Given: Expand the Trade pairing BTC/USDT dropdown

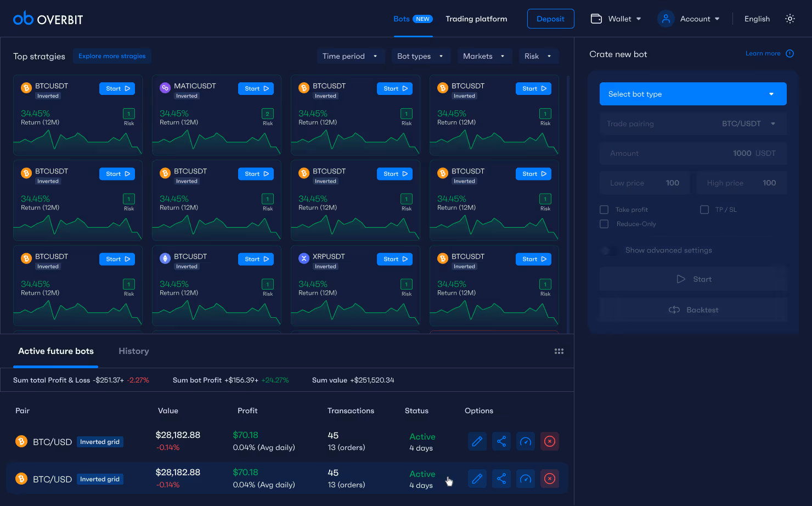Looking at the screenshot, I should pyautogui.click(x=693, y=123).
